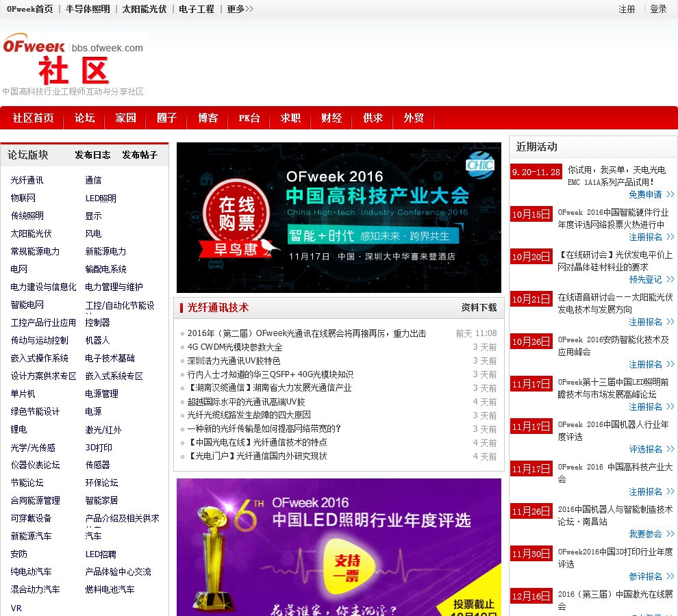Open post 4G CWDM光模块参数大全

[235, 347]
